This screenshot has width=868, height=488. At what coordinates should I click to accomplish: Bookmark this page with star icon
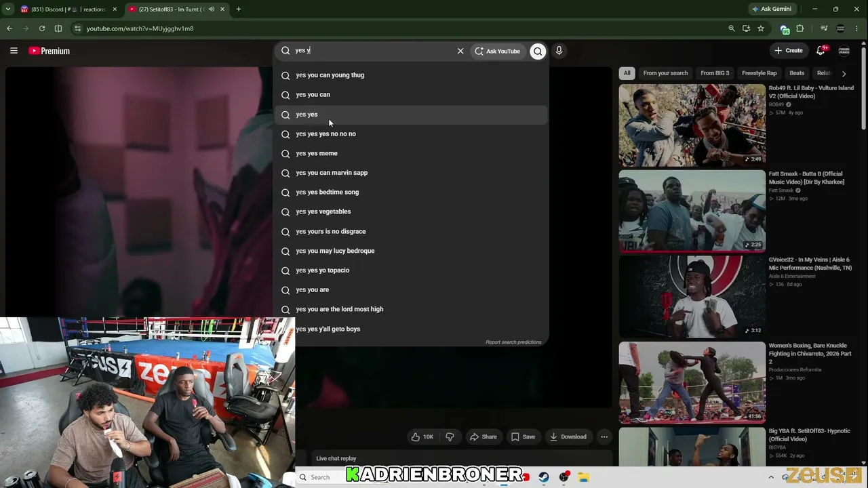761,28
